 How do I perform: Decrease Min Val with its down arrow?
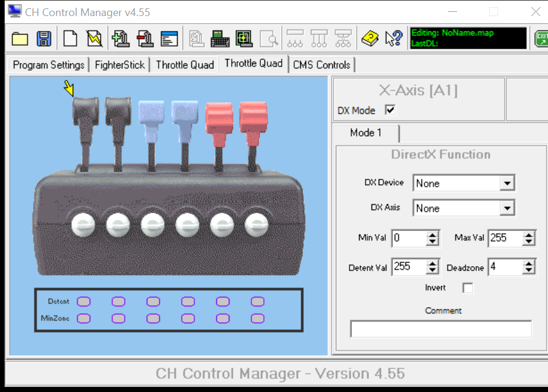(x=433, y=242)
